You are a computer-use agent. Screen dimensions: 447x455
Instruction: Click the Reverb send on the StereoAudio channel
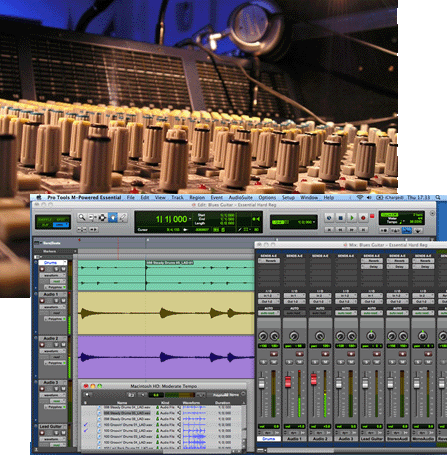click(x=397, y=261)
